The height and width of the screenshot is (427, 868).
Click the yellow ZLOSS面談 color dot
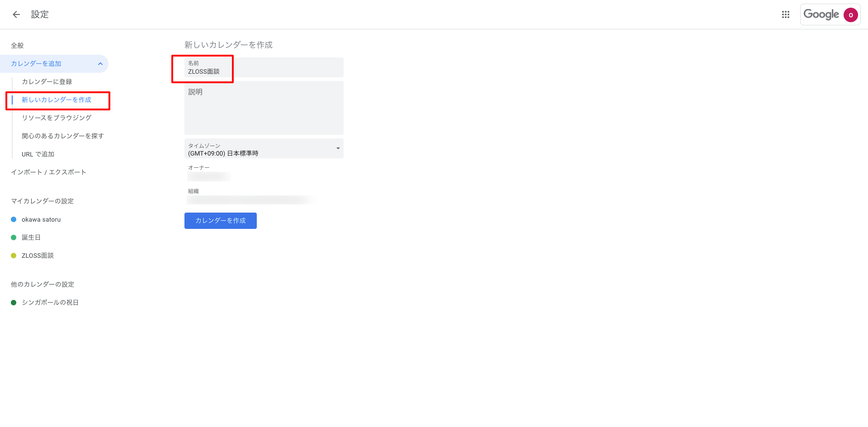(14, 256)
